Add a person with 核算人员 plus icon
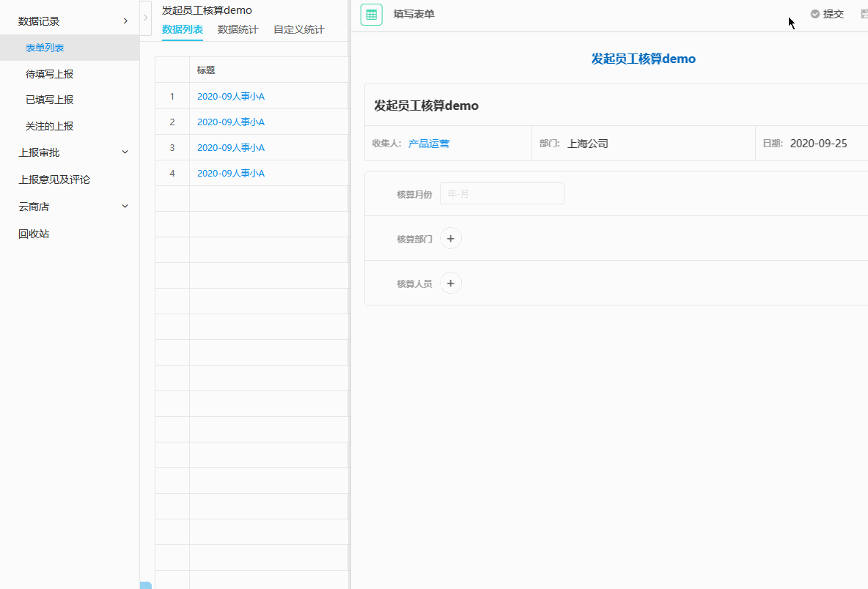868x589 pixels. (x=451, y=284)
